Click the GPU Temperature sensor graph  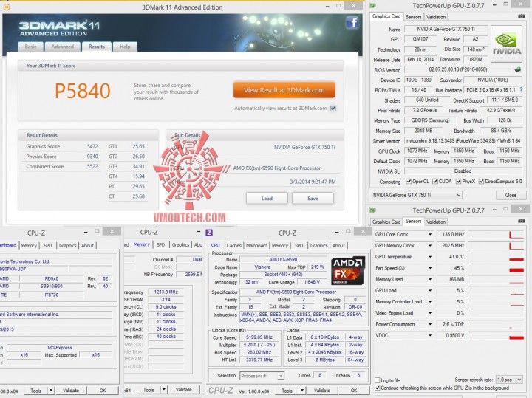coord(496,257)
